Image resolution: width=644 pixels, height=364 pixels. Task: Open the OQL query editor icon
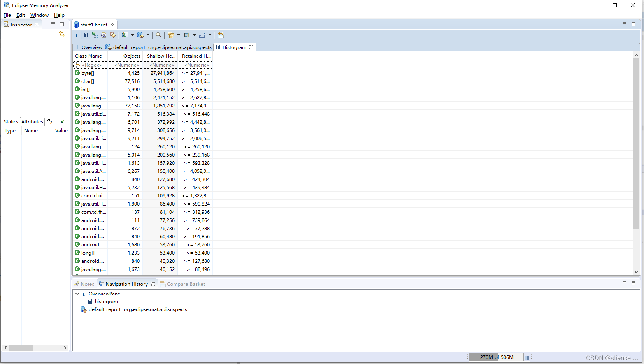[x=104, y=35]
